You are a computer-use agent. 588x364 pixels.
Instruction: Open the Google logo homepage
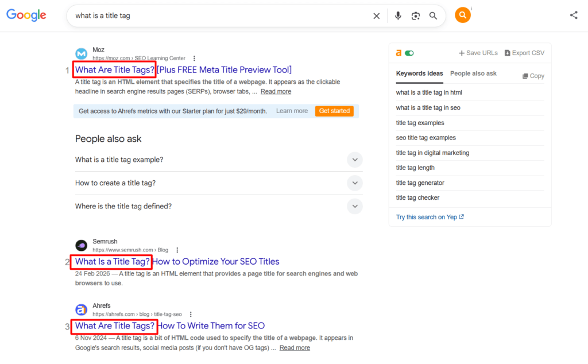pyautogui.click(x=26, y=15)
